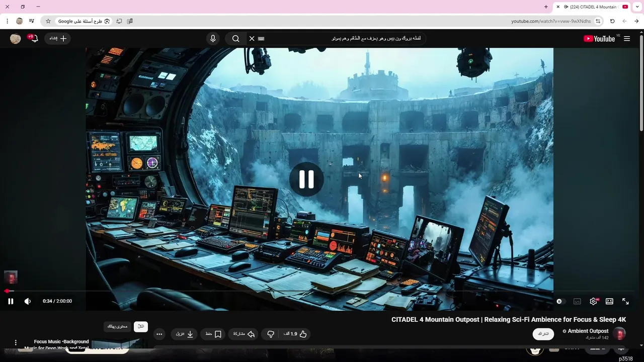This screenshot has width=644, height=362.
Task: Select the محتوى يهمّك filter chip
Action: (x=118, y=326)
